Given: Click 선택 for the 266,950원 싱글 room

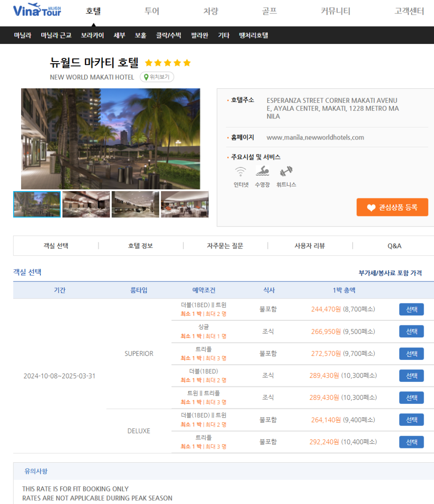Looking at the screenshot, I should pos(412,331).
